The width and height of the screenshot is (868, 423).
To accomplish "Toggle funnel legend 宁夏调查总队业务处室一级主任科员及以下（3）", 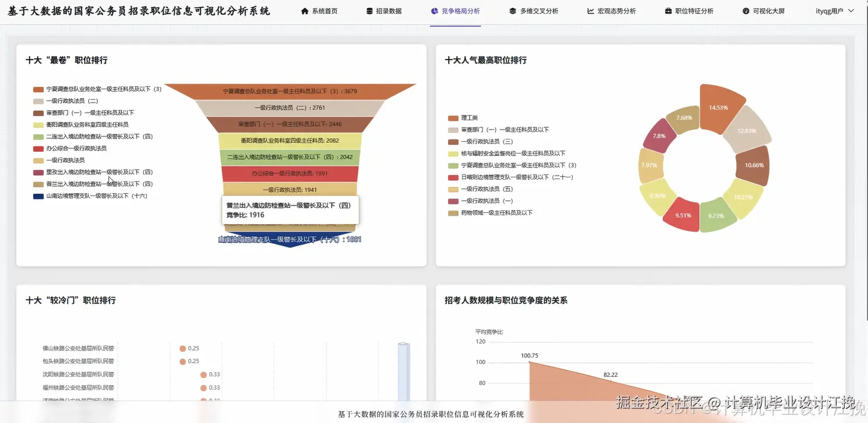I will (97, 89).
